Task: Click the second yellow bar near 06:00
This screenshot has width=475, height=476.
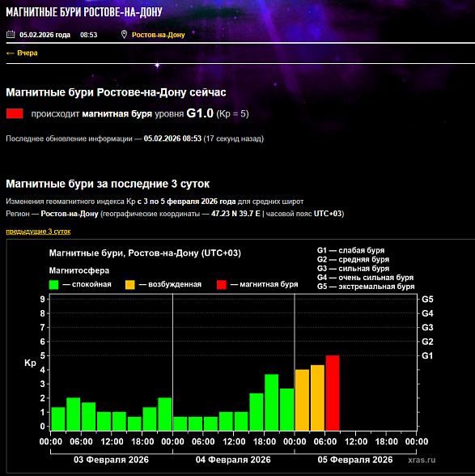Action: pos(317,397)
